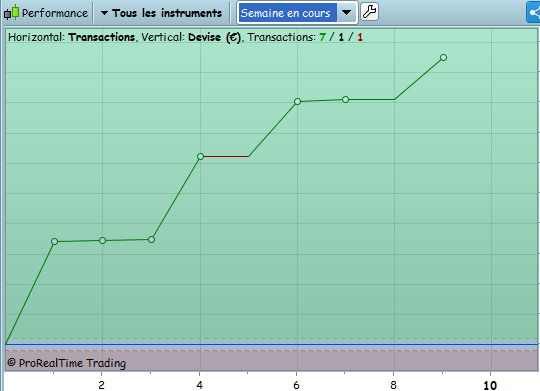
Task: Click the green winning transactions count 7
Action: 322,37
